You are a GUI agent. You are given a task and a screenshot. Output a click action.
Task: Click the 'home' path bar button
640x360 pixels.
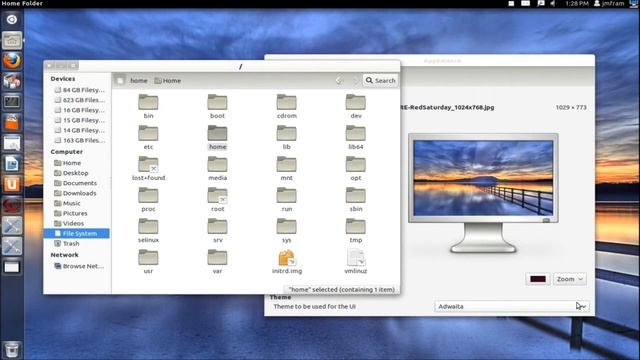coord(138,80)
